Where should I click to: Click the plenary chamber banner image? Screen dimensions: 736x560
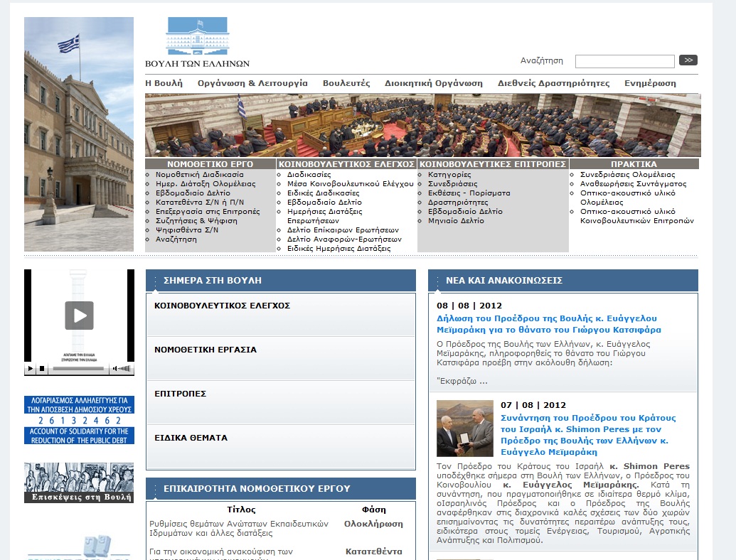[x=422, y=125]
